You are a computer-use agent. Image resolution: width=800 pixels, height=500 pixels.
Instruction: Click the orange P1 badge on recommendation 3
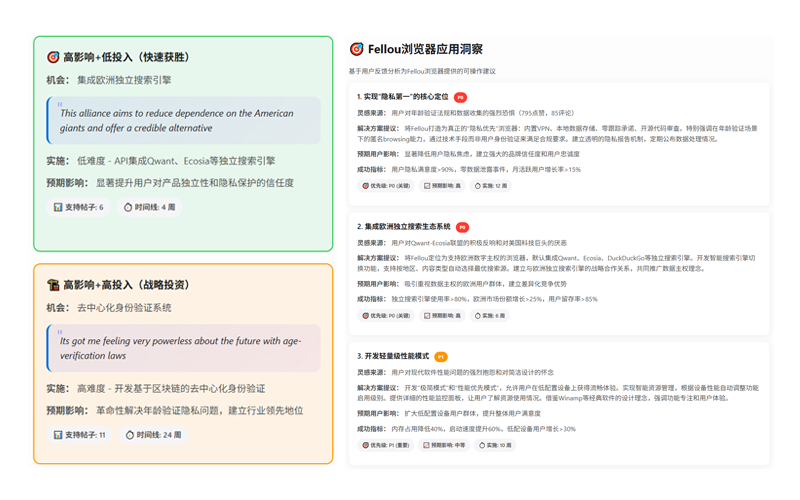pos(441,357)
